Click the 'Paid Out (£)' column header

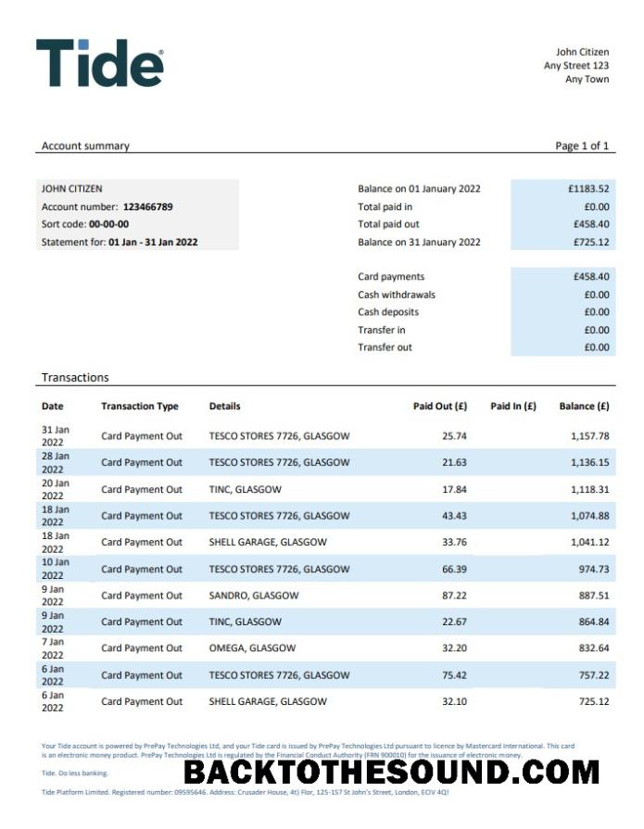[440, 407]
